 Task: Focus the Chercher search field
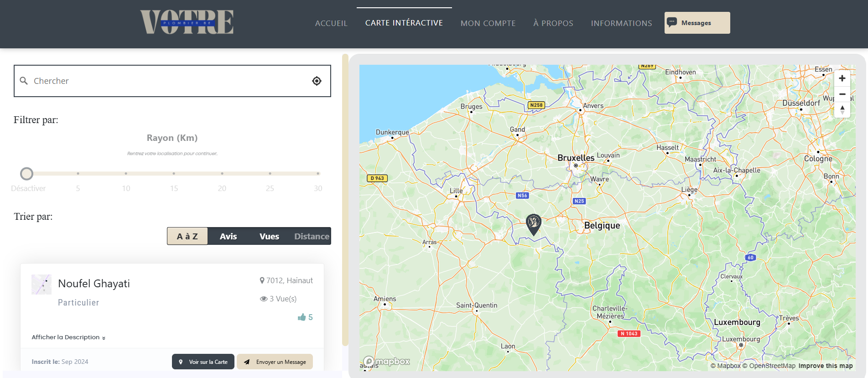click(172, 81)
